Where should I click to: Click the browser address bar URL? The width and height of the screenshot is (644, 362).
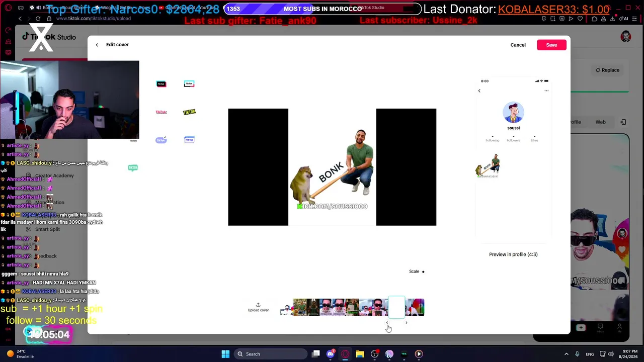(x=94, y=19)
